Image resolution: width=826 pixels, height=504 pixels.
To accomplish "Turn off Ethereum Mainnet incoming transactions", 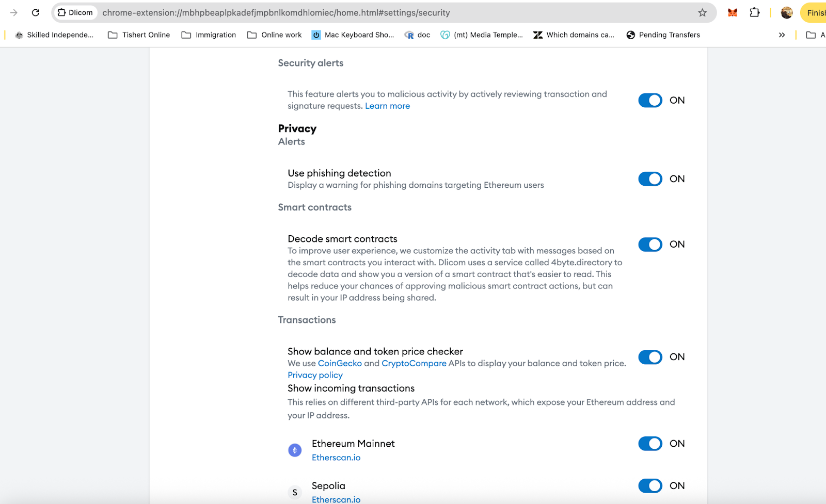I will tap(650, 444).
